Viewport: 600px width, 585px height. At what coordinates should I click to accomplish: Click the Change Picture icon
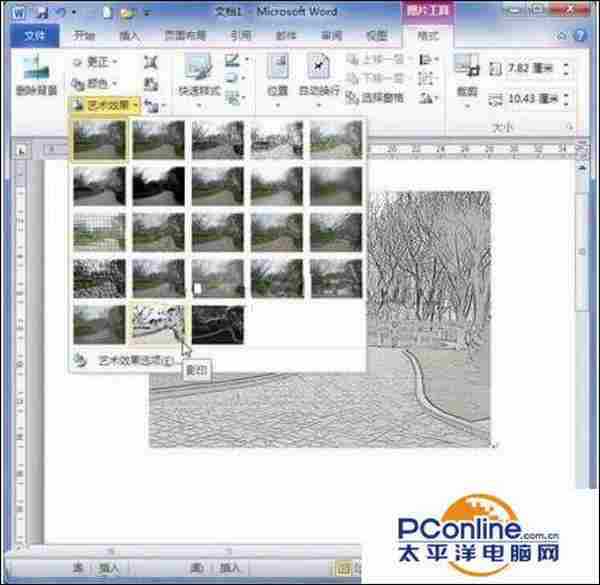point(151,84)
